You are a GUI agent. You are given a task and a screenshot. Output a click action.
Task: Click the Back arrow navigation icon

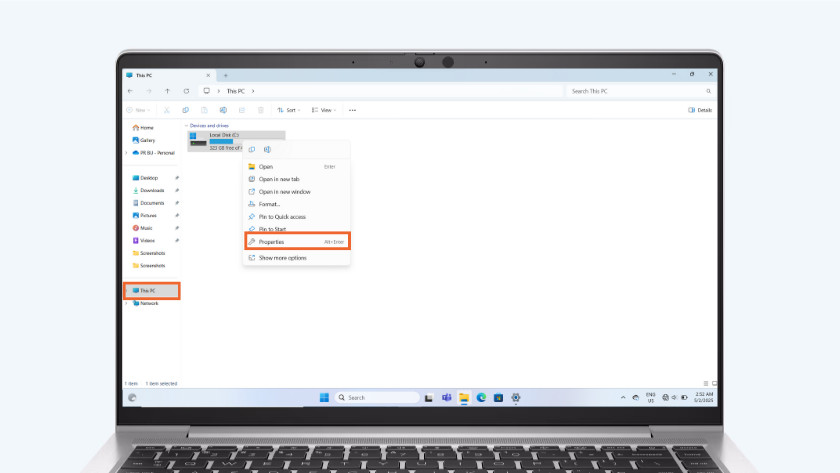tap(130, 91)
